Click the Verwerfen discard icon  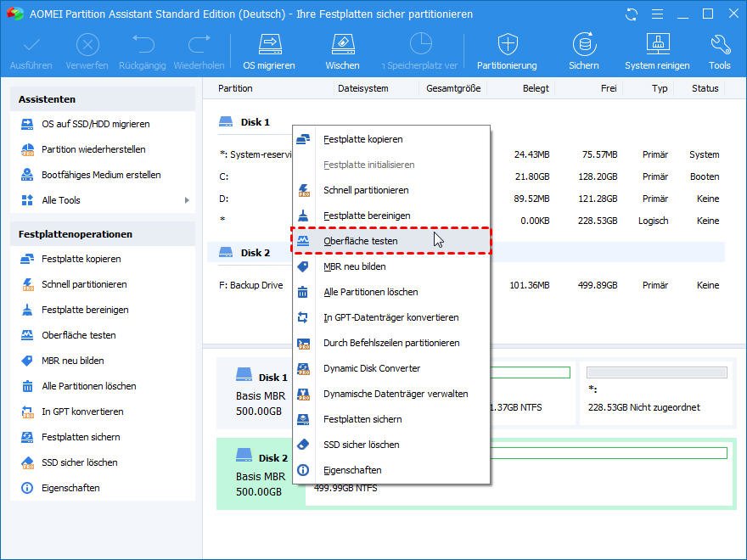(87, 52)
